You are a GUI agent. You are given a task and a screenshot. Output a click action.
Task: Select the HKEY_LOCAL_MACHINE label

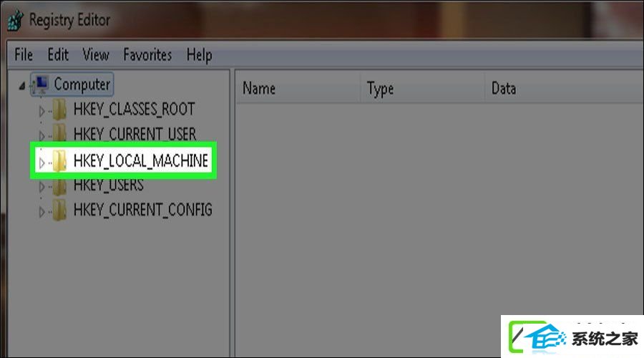pos(141,160)
